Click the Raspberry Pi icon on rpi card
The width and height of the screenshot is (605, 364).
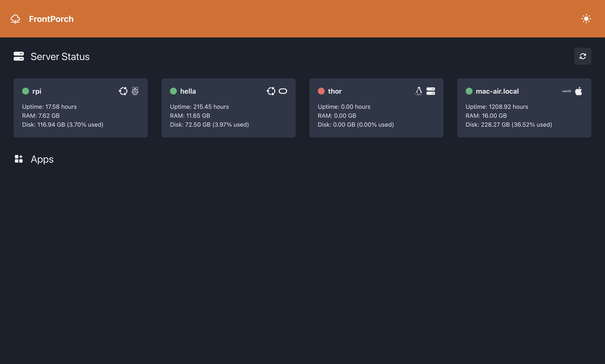(135, 91)
